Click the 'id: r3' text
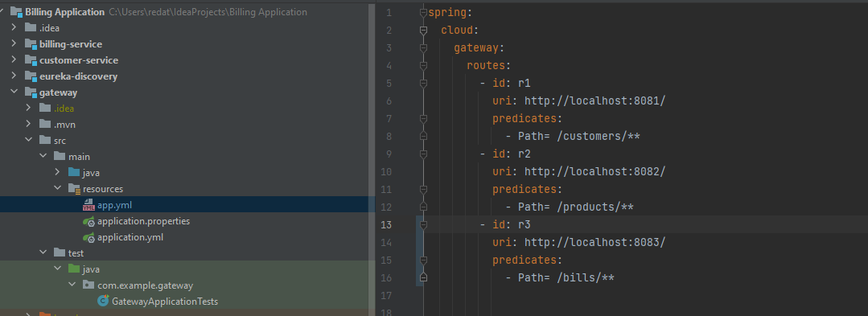868x316 pixels. [512, 224]
